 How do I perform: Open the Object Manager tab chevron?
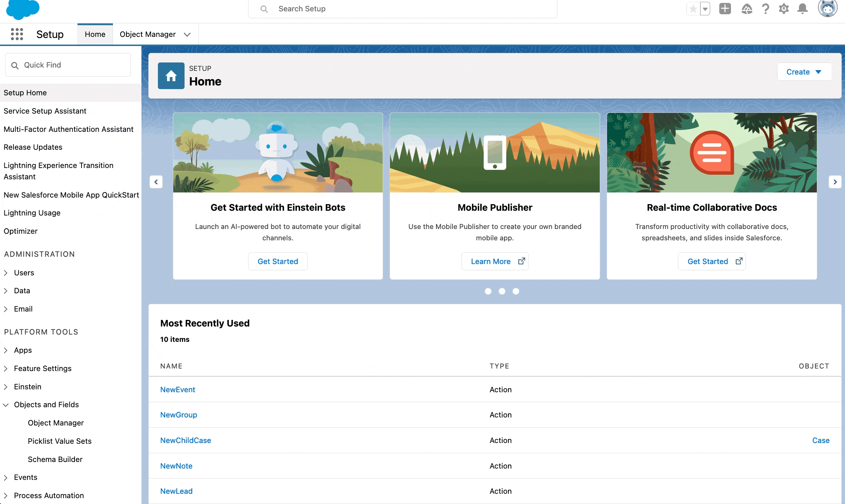click(187, 34)
